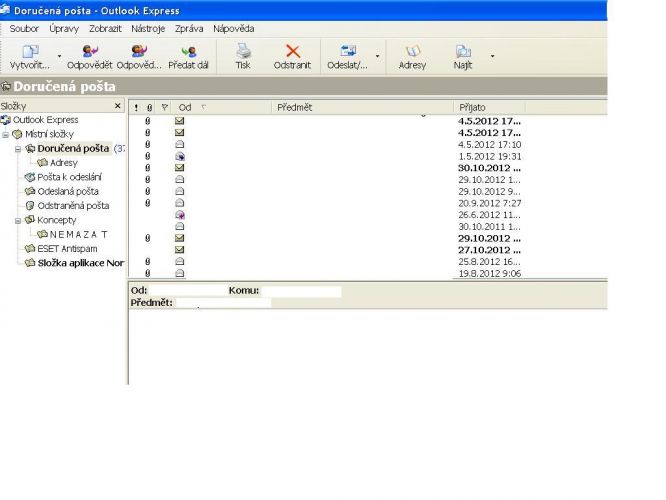Click the Odpovědět reply icon
Image resolution: width=666 pixels, height=500 pixels.
tap(90, 51)
